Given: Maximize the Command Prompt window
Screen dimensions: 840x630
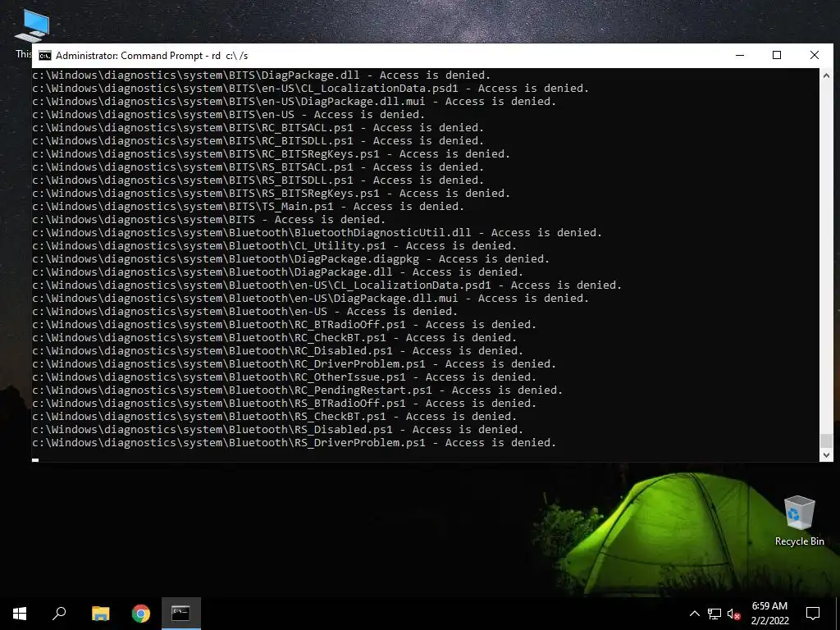Looking at the screenshot, I should tap(777, 55).
